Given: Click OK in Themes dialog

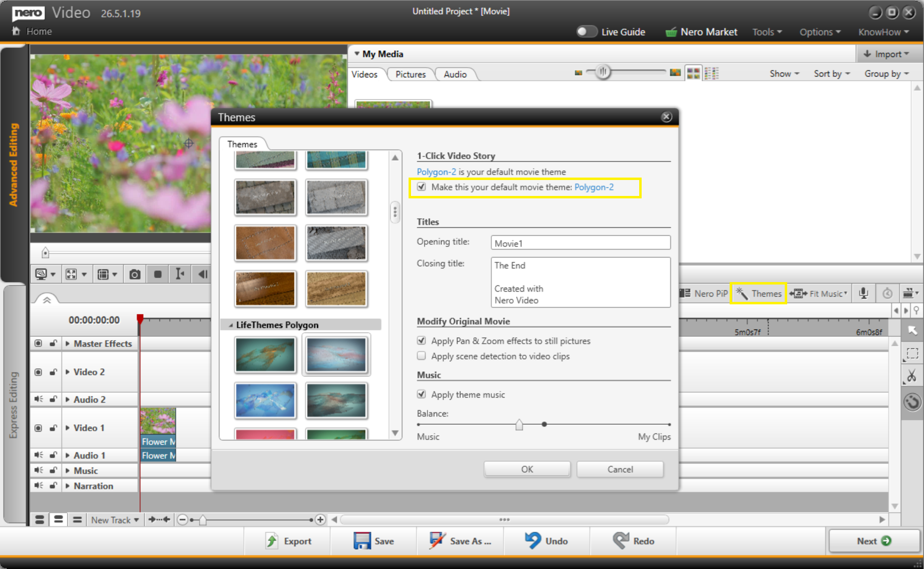Looking at the screenshot, I should (527, 469).
